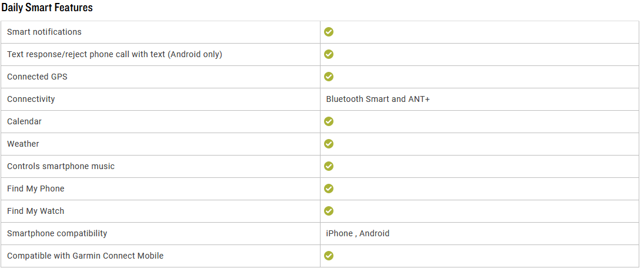Click the Controls smartphone music checkmark
Screen dimensions: 644x271
329,166
